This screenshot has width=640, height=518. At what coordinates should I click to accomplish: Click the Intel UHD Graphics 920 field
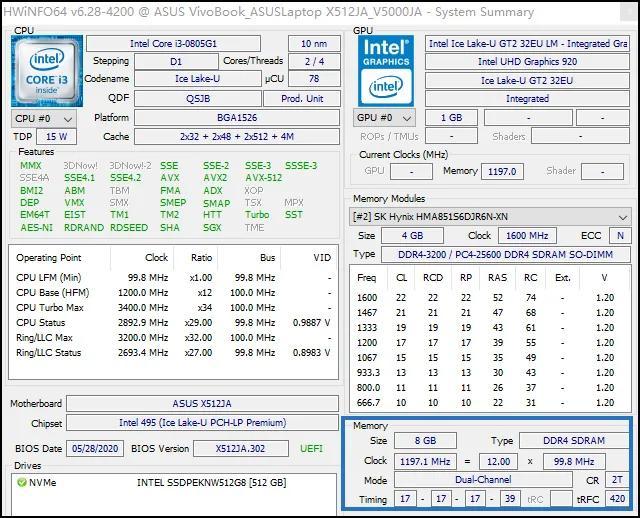pyautogui.click(x=527, y=62)
